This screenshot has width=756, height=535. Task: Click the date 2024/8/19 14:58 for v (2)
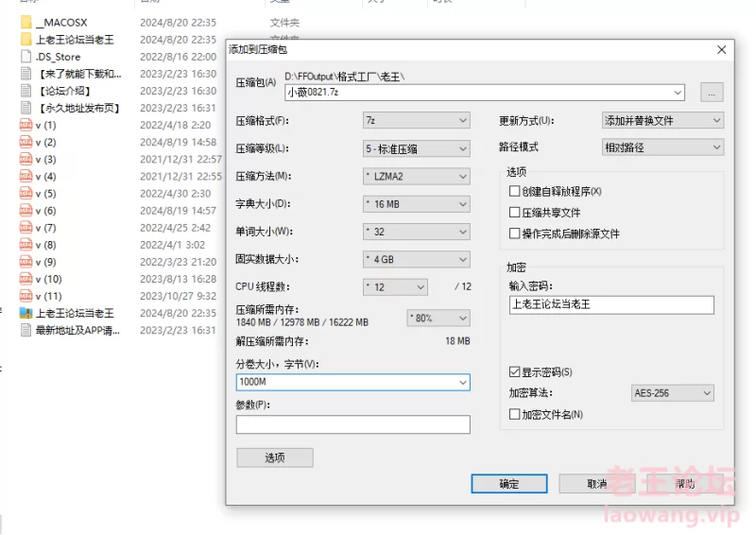tap(178, 142)
